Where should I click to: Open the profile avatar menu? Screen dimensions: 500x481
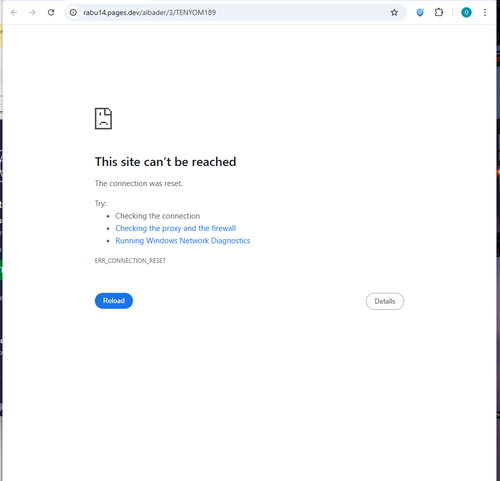tap(466, 13)
